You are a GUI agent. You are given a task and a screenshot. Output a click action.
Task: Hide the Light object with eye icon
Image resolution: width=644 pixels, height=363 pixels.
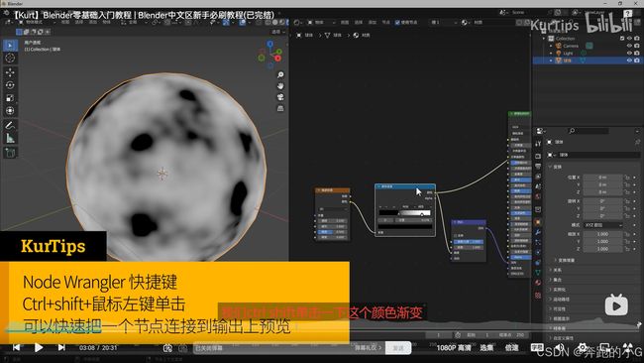[x=629, y=53]
